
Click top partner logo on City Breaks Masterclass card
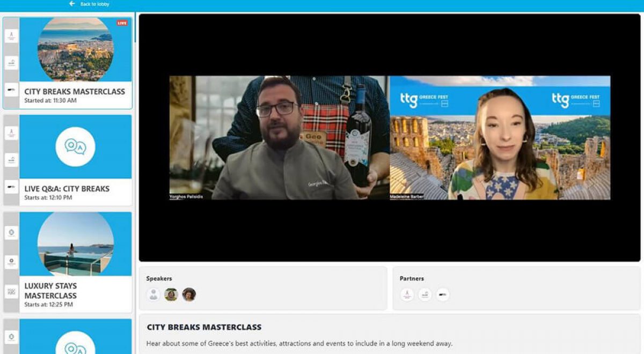(11, 36)
